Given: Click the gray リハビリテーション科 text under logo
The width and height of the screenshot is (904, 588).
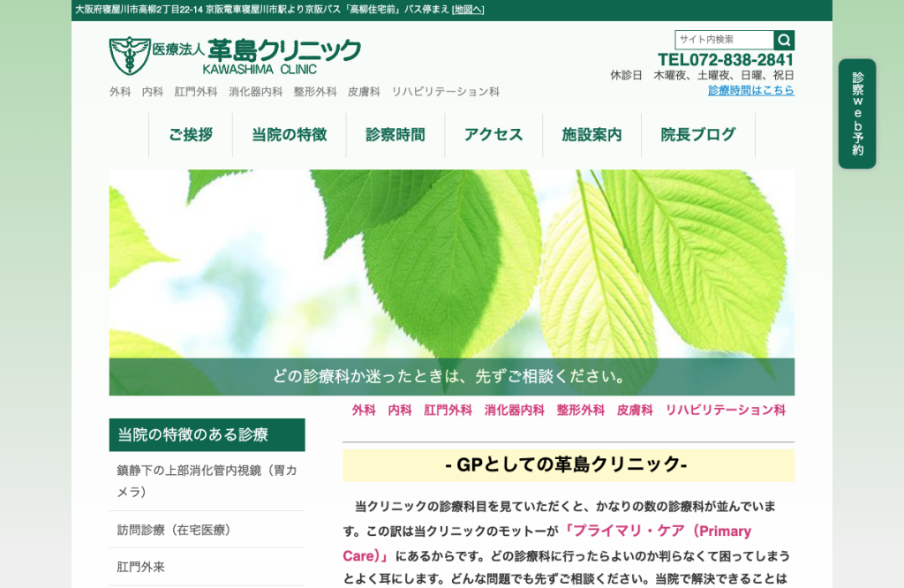Looking at the screenshot, I should click(x=445, y=92).
